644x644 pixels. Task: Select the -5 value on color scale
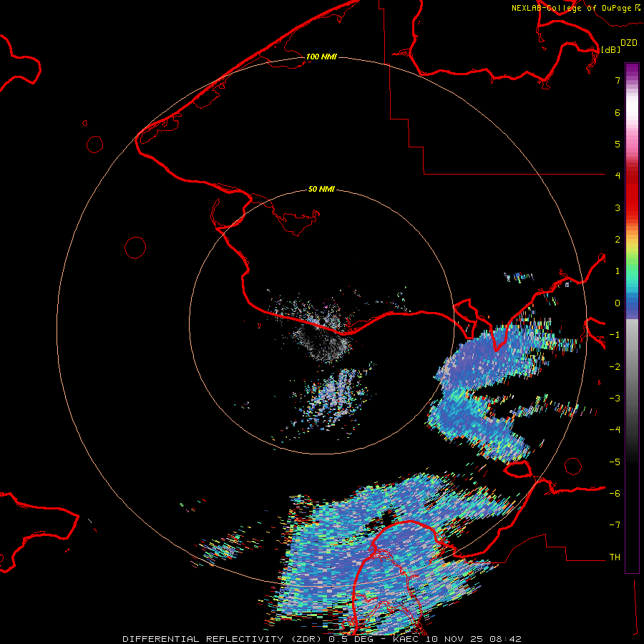[615, 462]
